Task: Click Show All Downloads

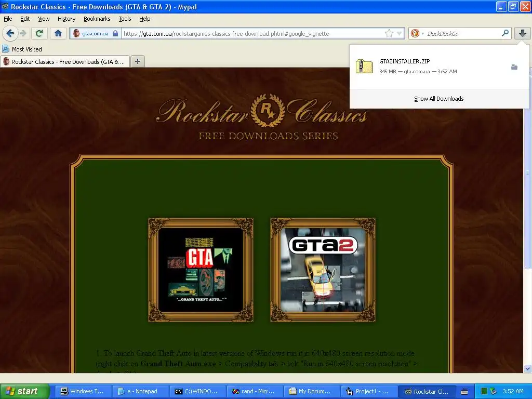Action: 438,99
